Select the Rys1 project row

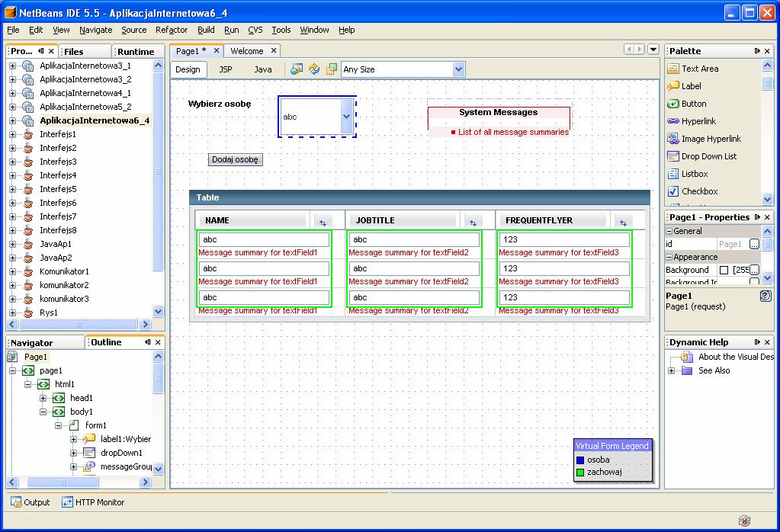click(49, 312)
